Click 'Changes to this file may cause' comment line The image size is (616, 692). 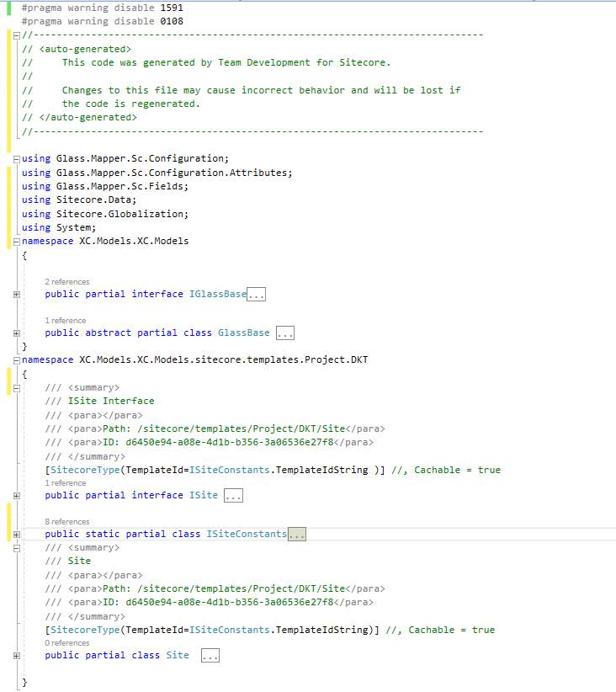click(x=261, y=90)
